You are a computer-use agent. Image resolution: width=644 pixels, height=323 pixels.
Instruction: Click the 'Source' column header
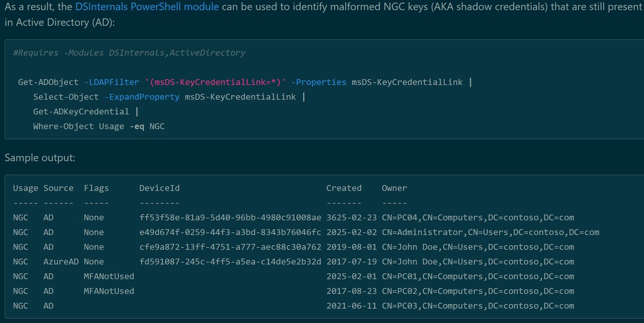(x=58, y=188)
